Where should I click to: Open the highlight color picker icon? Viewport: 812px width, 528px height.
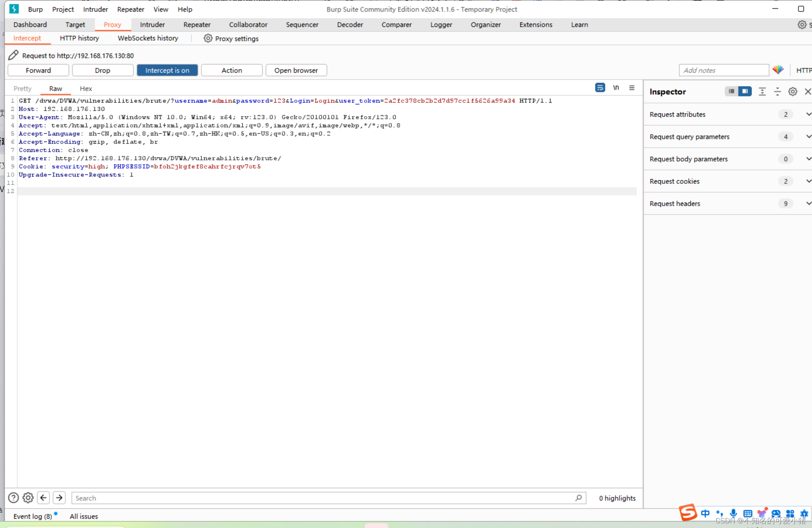(778, 70)
